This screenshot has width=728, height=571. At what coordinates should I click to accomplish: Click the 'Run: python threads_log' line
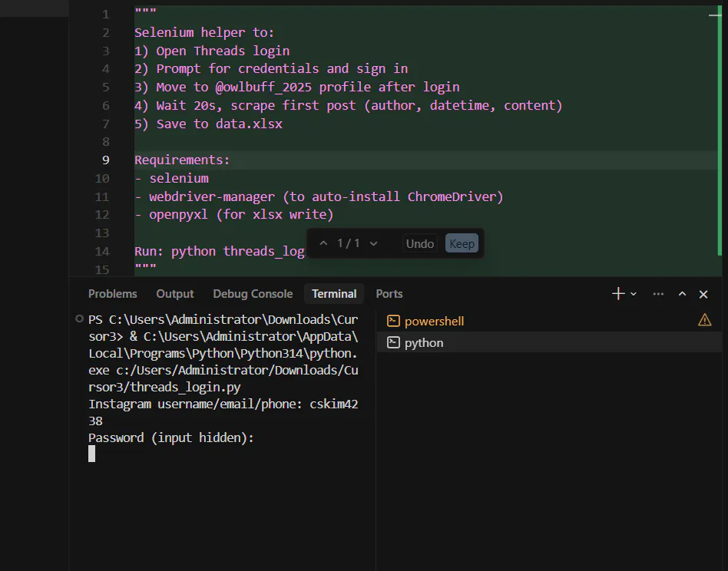[219, 252]
